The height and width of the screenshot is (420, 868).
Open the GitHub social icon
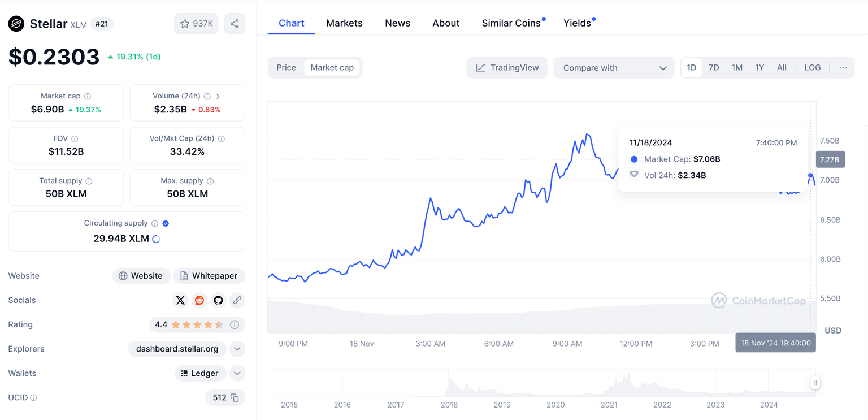pyautogui.click(x=218, y=300)
